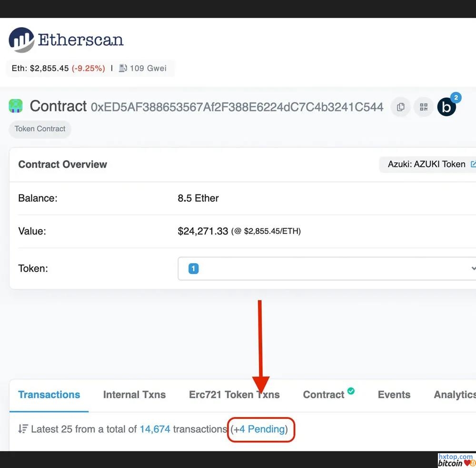
Task: Click the 14,674 total transactions link
Action: pos(155,429)
